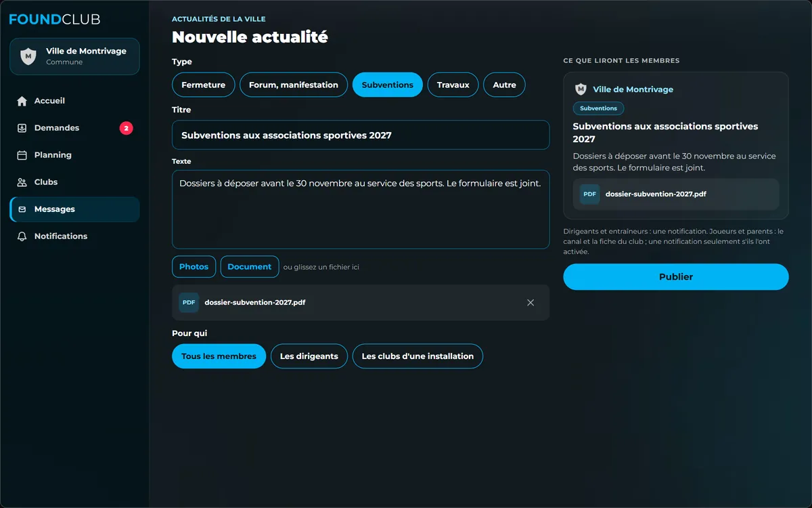Click the CE QUE LIRONT LES MEMBRES label
The image size is (812, 508).
click(621, 61)
